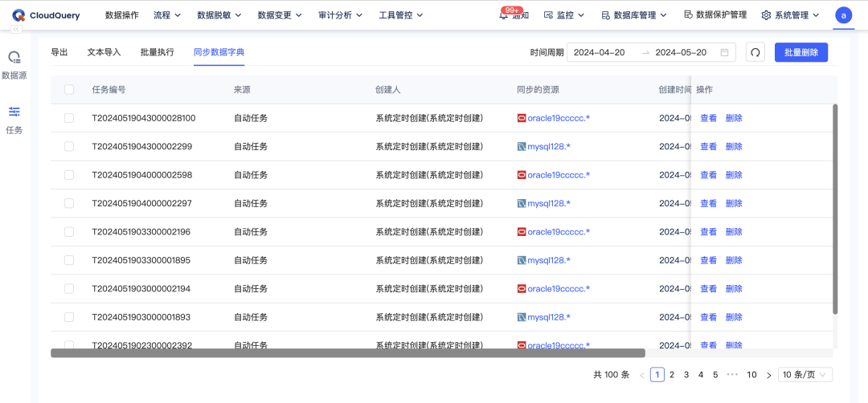Check the box for task T20240519043000028100
This screenshot has height=403, width=868.
[x=69, y=118]
